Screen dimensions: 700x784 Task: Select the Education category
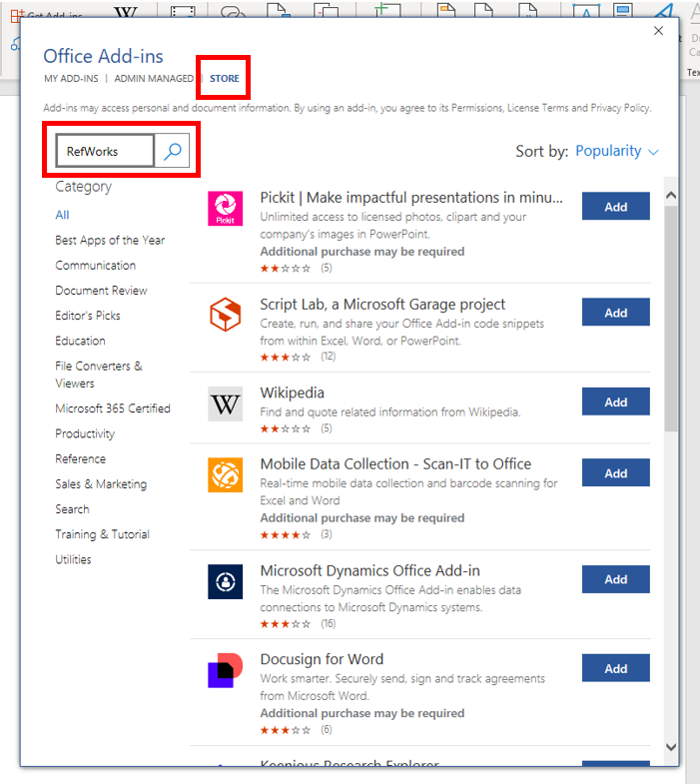[x=80, y=341]
